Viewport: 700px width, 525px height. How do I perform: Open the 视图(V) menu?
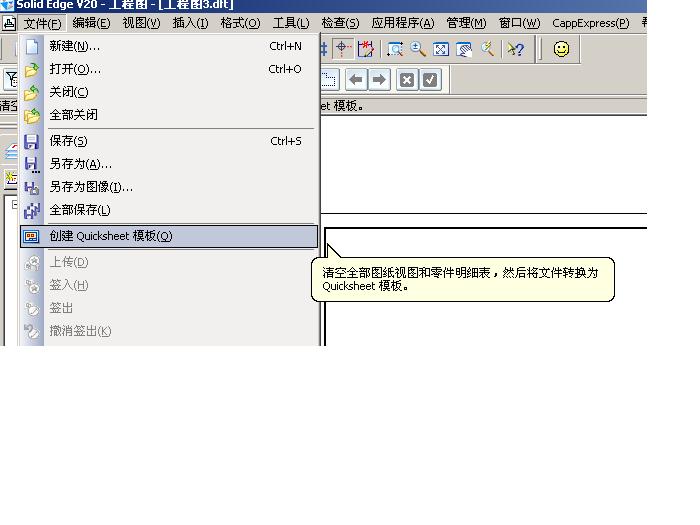pos(142,23)
